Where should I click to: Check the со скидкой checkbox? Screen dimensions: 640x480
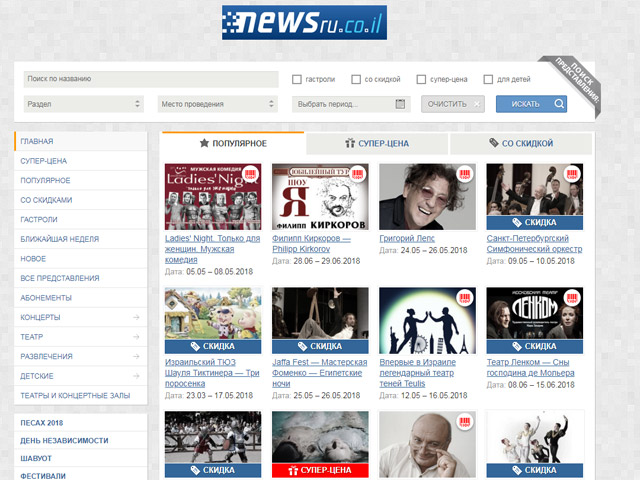coord(356,79)
